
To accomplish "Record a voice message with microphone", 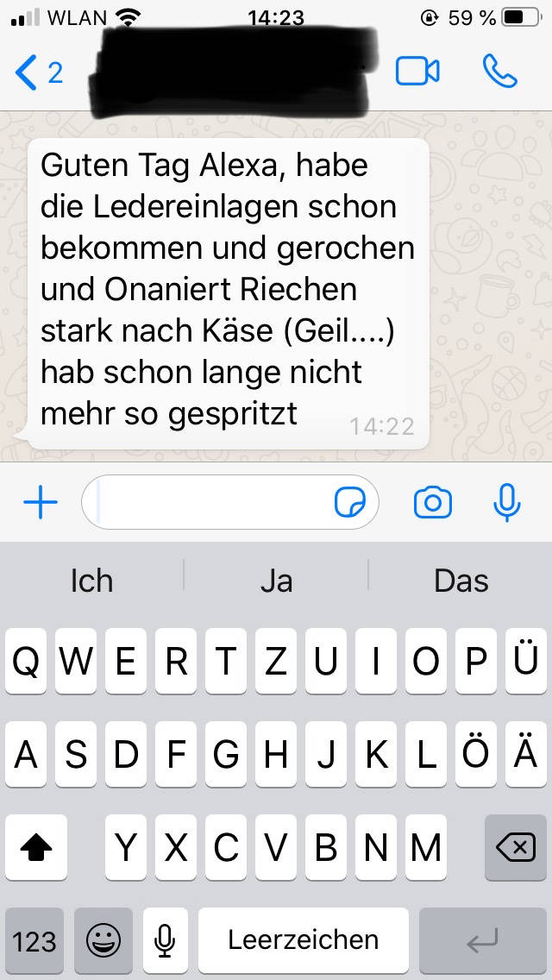I will pyautogui.click(x=506, y=502).
